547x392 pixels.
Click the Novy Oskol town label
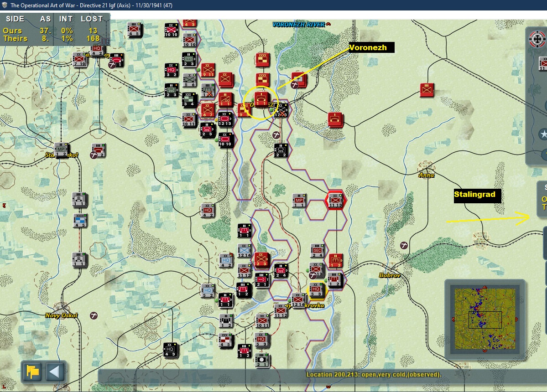(62, 315)
